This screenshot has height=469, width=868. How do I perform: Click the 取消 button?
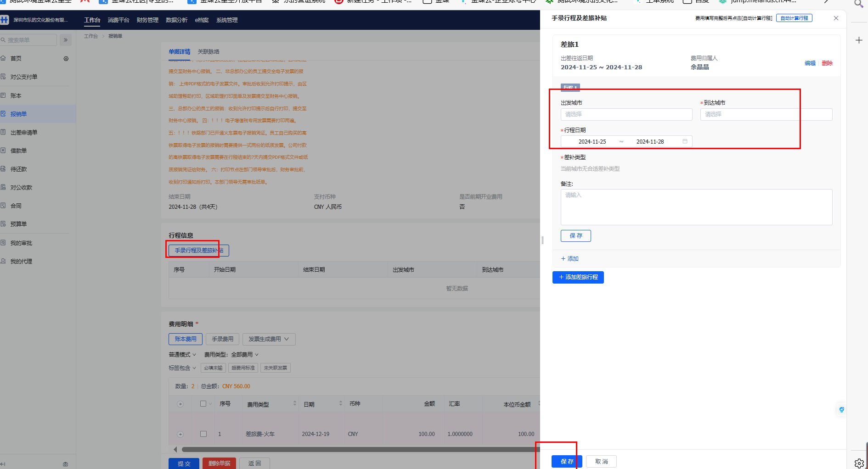pyautogui.click(x=601, y=462)
